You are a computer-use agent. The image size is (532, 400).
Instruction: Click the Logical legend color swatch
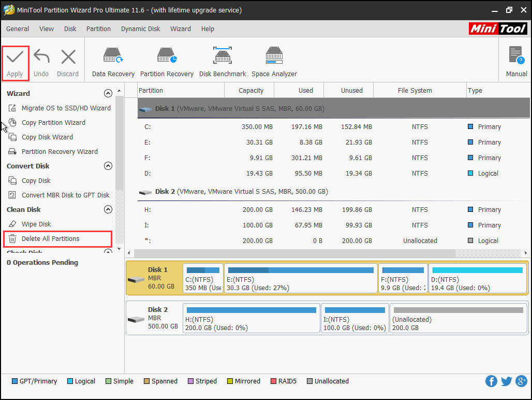[70, 381]
